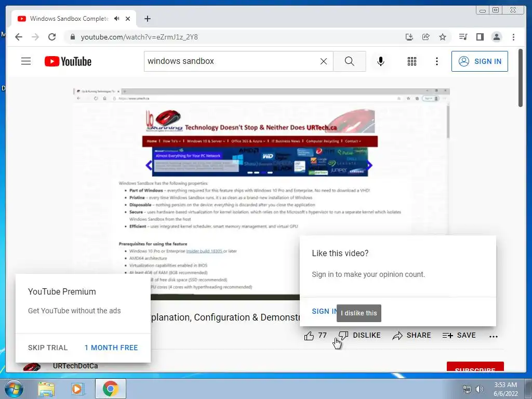Launch Windows Media Player from taskbar
Screen dimensions: 532x399
pos(77,389)
